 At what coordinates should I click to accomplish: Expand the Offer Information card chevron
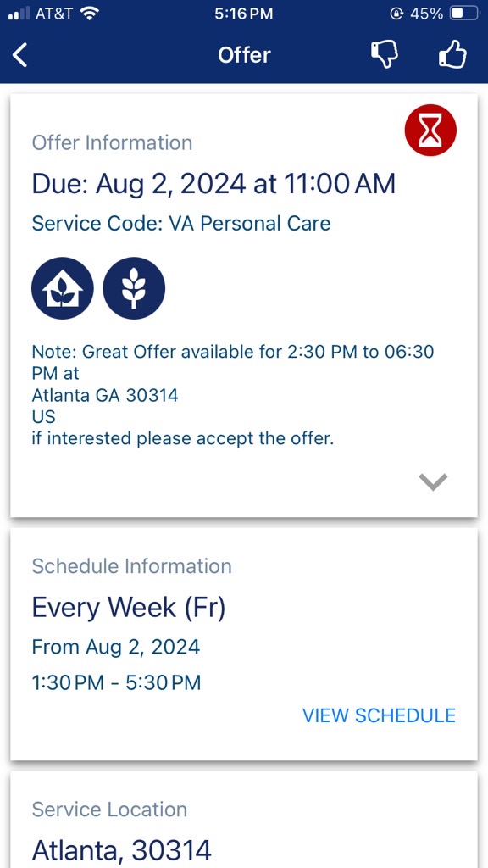(x=433, y=481)
